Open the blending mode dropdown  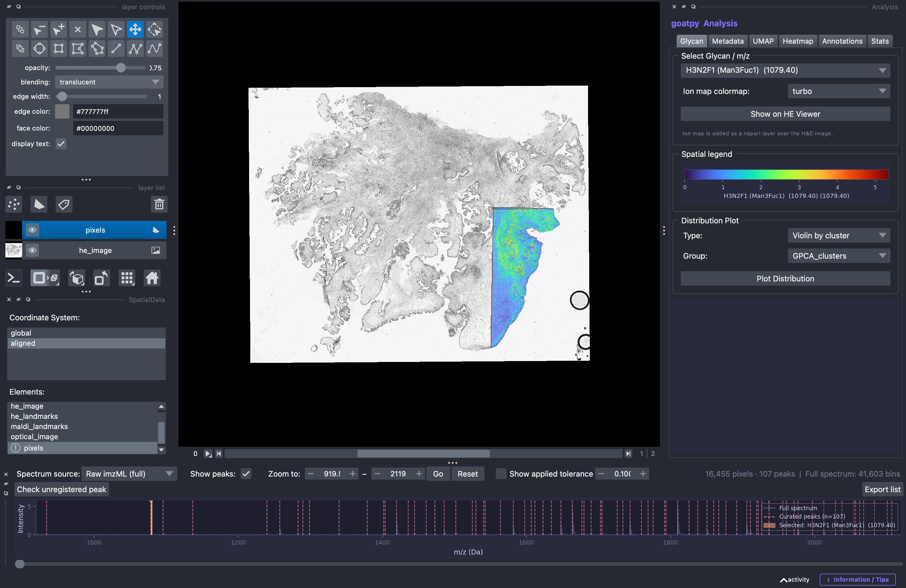(109, 82)
